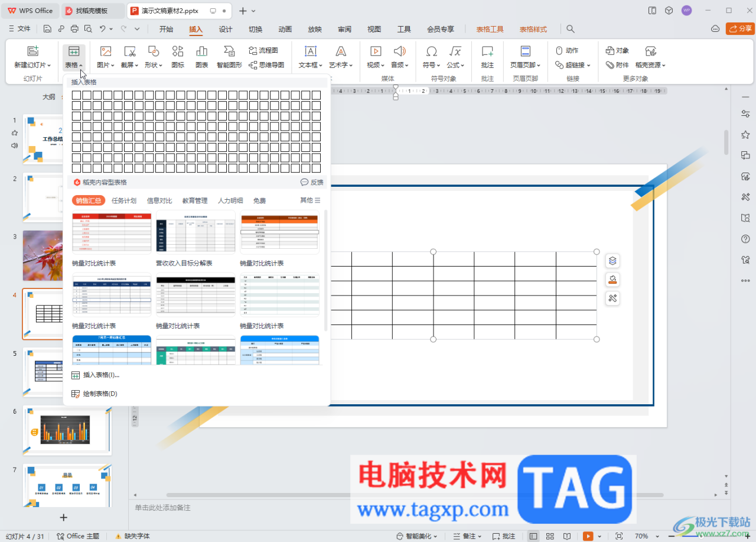Switch to the 设计 (Design) tab

(226, 29)
